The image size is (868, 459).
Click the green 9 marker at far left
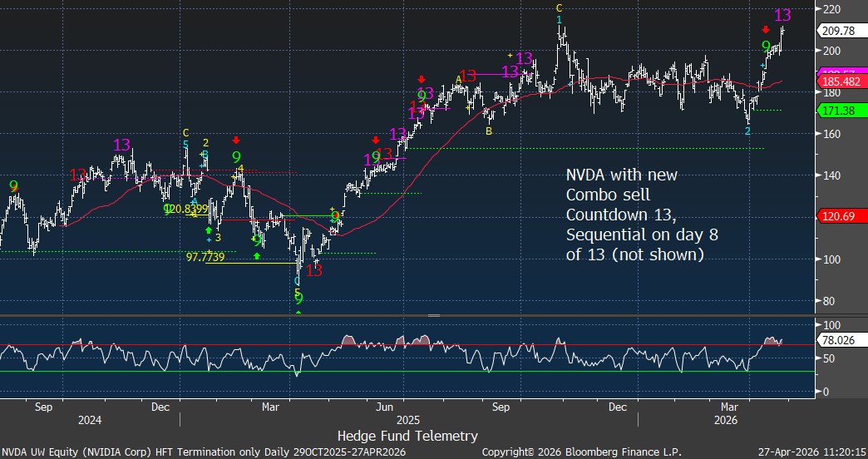(x=12, y=185)
